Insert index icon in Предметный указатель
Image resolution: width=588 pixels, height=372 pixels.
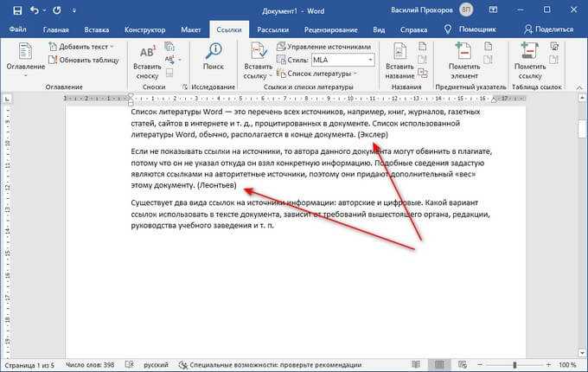(x=488, y=47)
